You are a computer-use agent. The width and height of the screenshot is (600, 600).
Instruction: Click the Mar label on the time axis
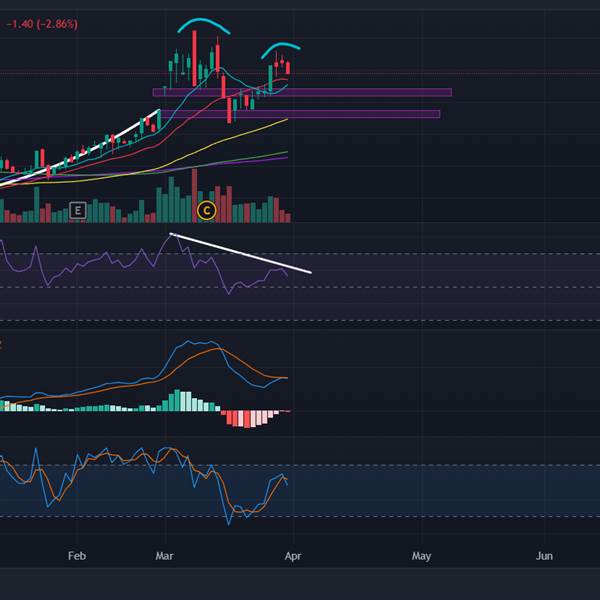165,556
